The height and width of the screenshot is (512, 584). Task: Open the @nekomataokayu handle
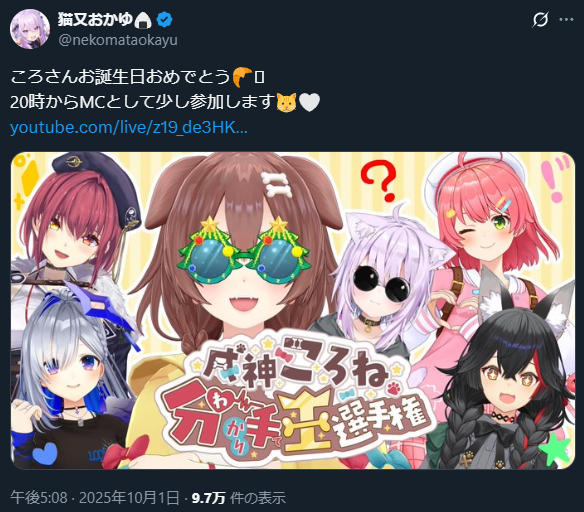point(118,40)
